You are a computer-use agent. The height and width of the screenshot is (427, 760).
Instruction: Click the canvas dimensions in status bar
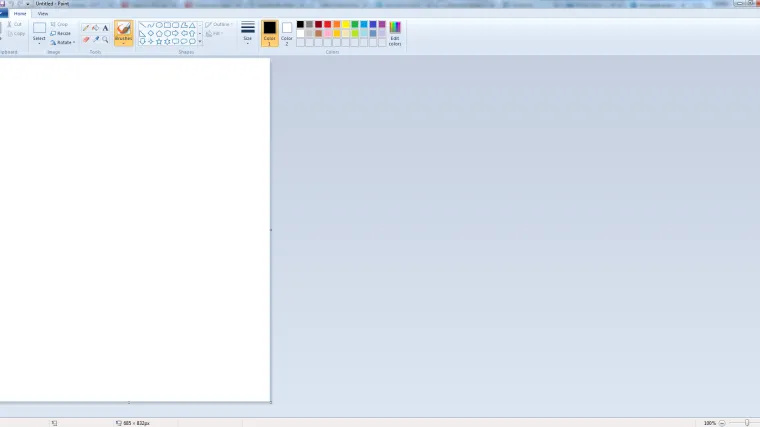click(136, 423)
